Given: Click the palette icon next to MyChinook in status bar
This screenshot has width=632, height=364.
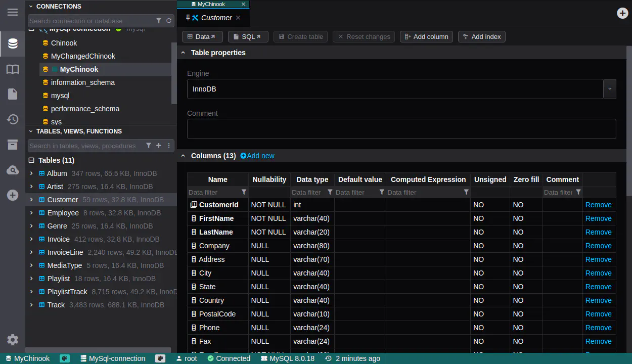Looking at the screenshot, I should [x=65, y=358].
